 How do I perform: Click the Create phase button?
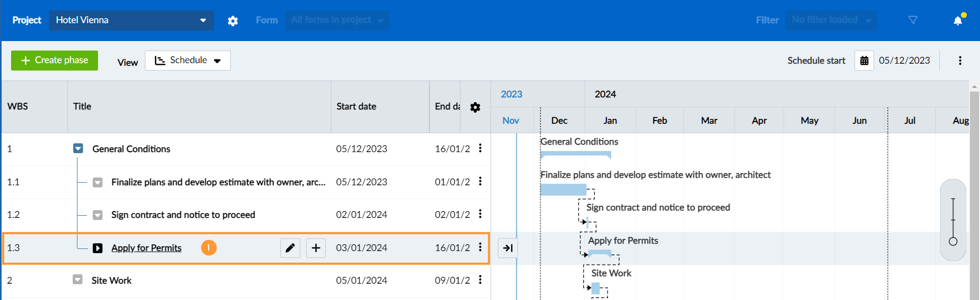tap(54, 61)
